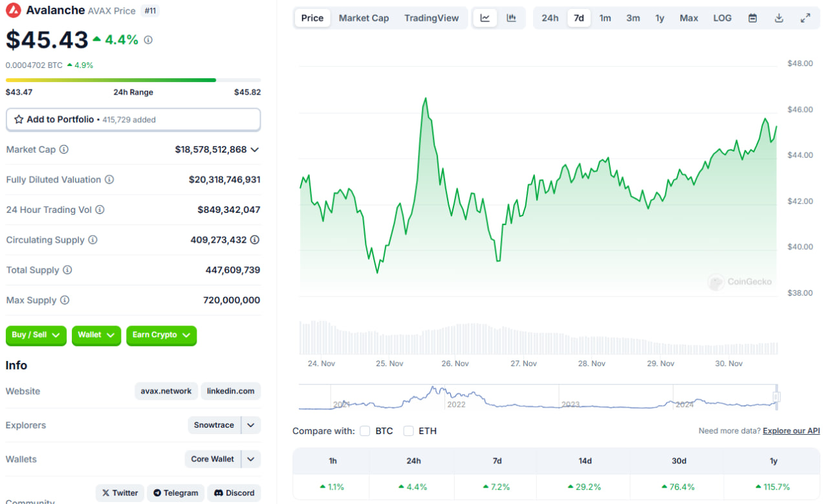Click the info icon beside the 4.4% price change
The height and width of the screenshot is (504, 828).
[x=148, y=40]
